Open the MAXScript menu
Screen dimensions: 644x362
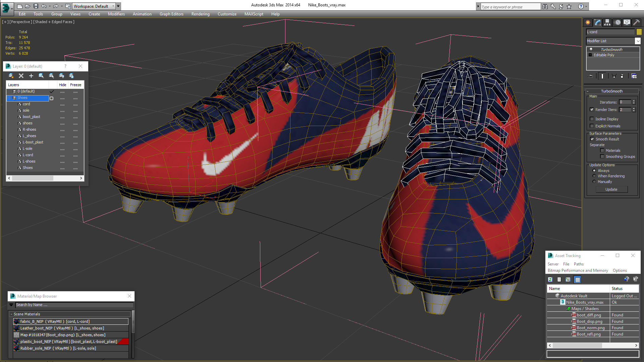point(254,14)
